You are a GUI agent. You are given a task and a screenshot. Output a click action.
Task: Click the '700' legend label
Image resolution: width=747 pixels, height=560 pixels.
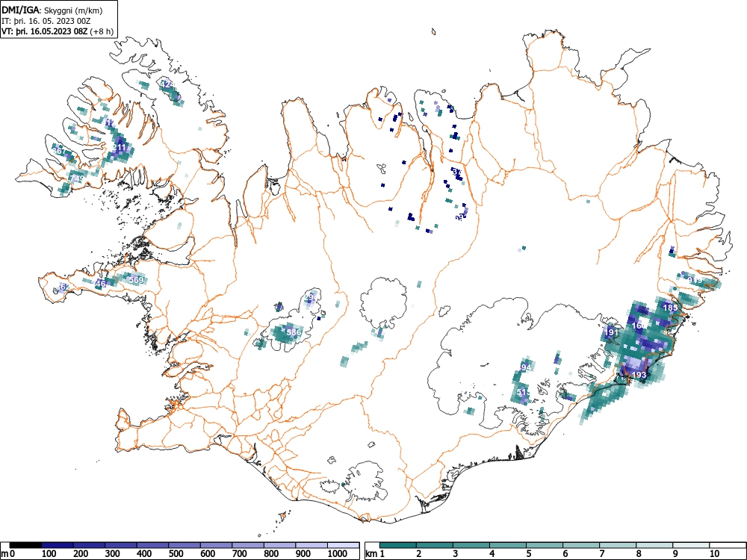[240, 554]
